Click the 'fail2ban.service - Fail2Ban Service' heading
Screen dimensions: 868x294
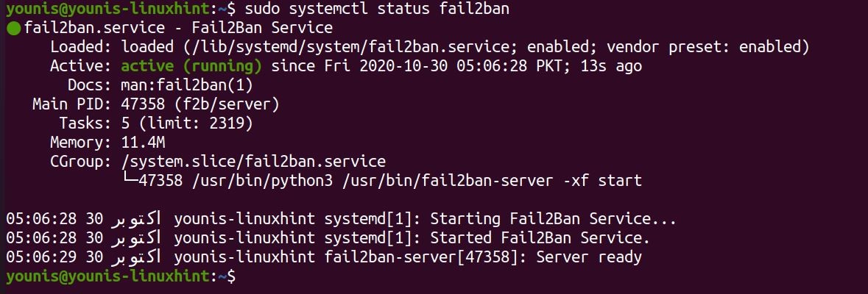(x=178, y=29)
